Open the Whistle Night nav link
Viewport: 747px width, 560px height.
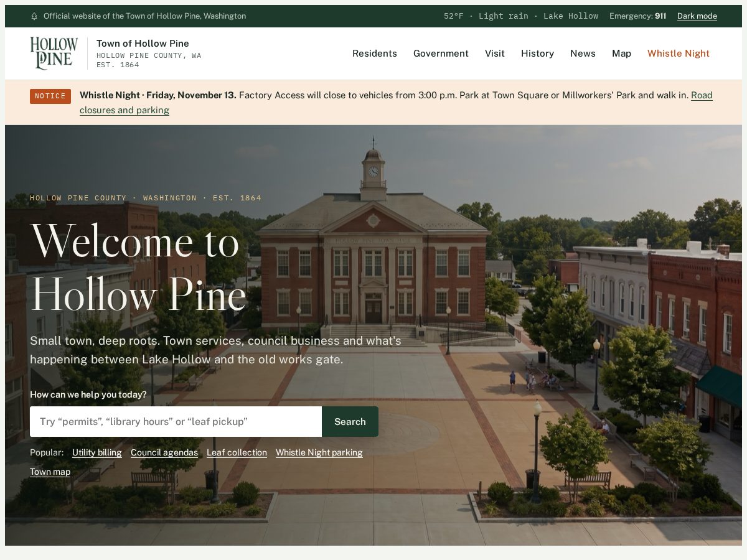pyautogui.click(x=679, y=54)
